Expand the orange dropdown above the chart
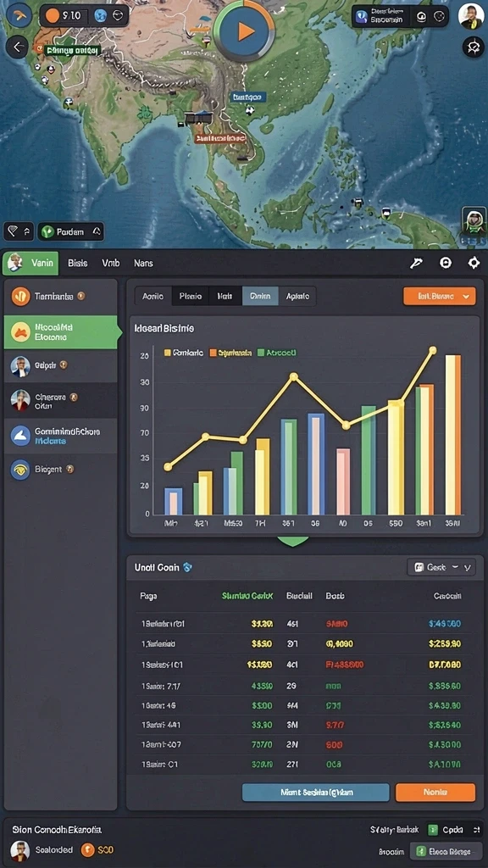The height and width of the screenshot is (868, 488). point(440,296)
